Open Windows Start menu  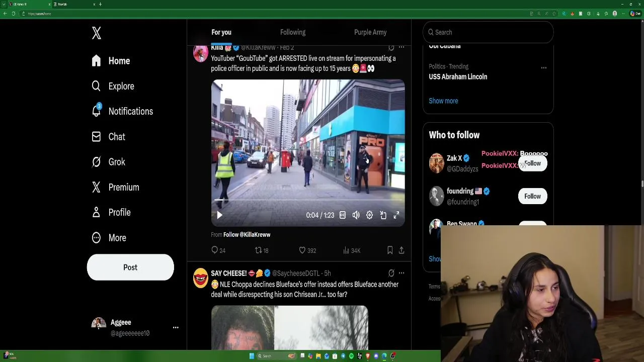coord(252,356)
